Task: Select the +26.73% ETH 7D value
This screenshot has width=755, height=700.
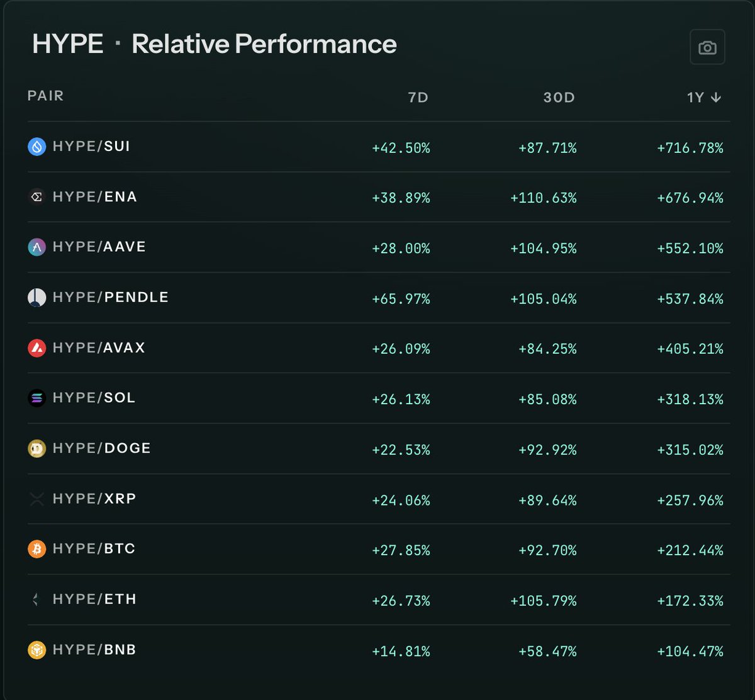Action: 401,601
